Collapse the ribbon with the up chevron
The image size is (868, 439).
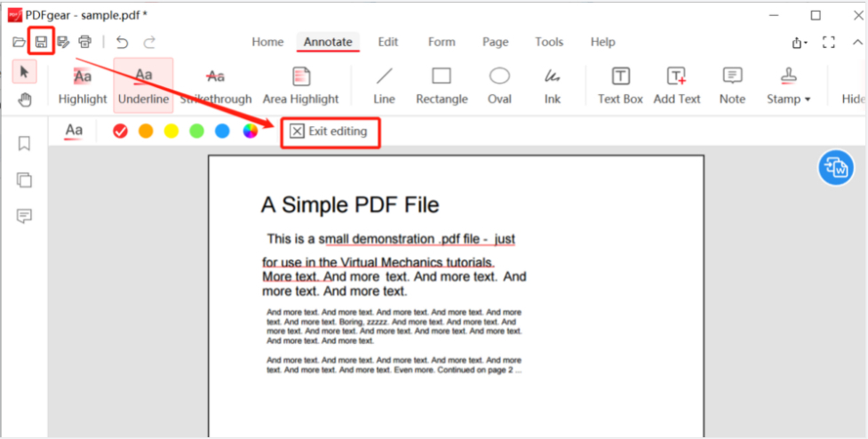(x=857, y=42)
